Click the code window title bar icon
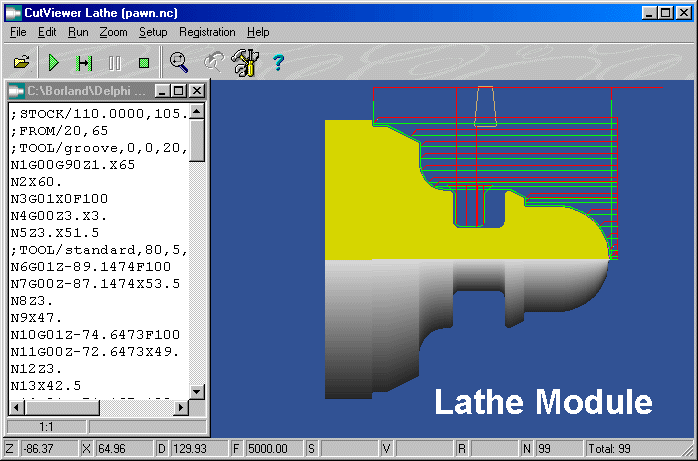This screenshot has height=461, width=698. (x=17, y=91)
